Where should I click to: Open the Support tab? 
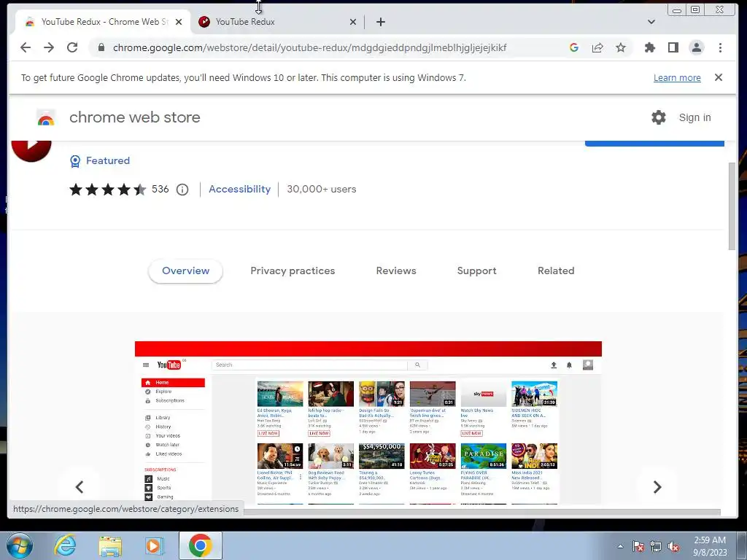[x=476, y=271]
